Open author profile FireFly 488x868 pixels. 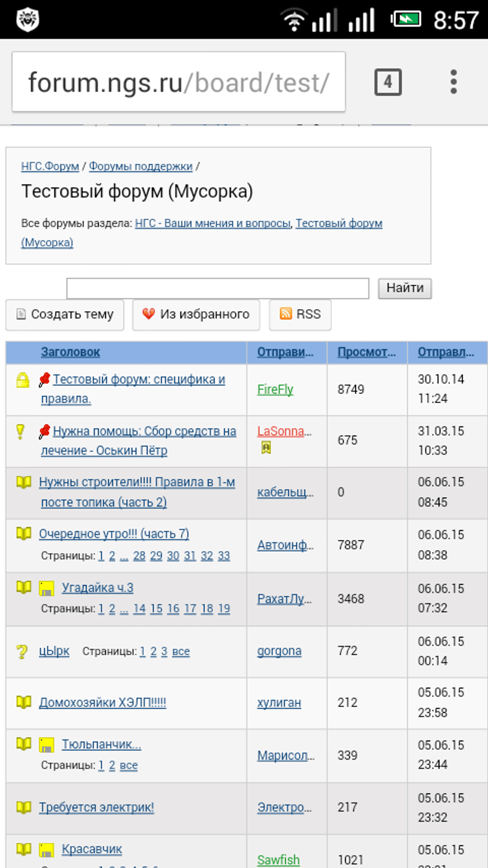tap(275, 389)
